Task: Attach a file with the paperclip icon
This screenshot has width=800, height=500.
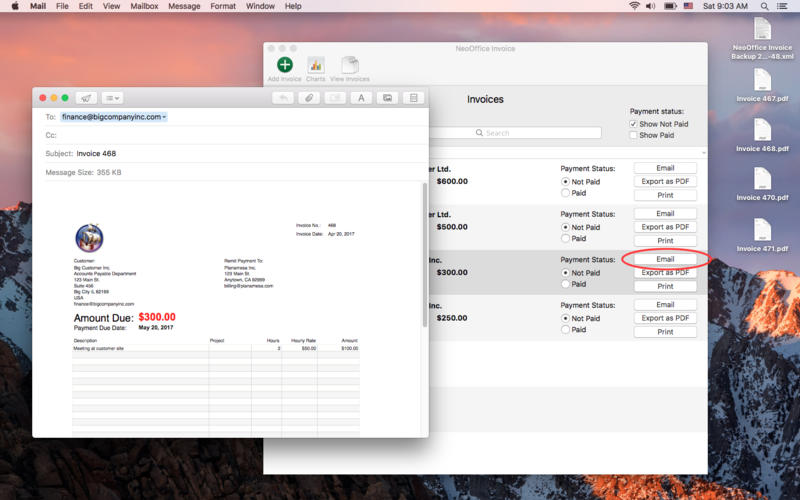Action: [x=309, y=98]
